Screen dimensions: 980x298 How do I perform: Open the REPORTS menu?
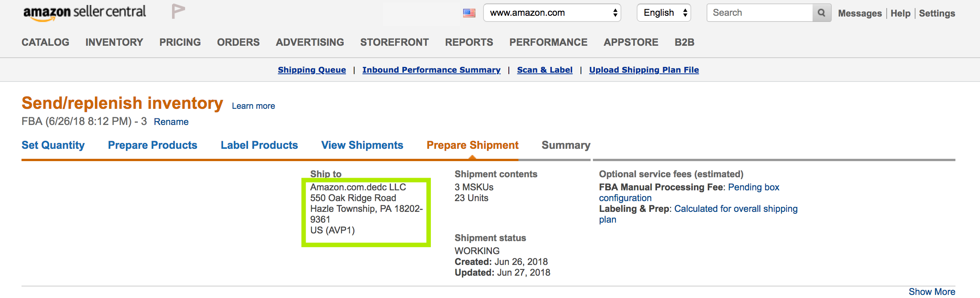469,42
